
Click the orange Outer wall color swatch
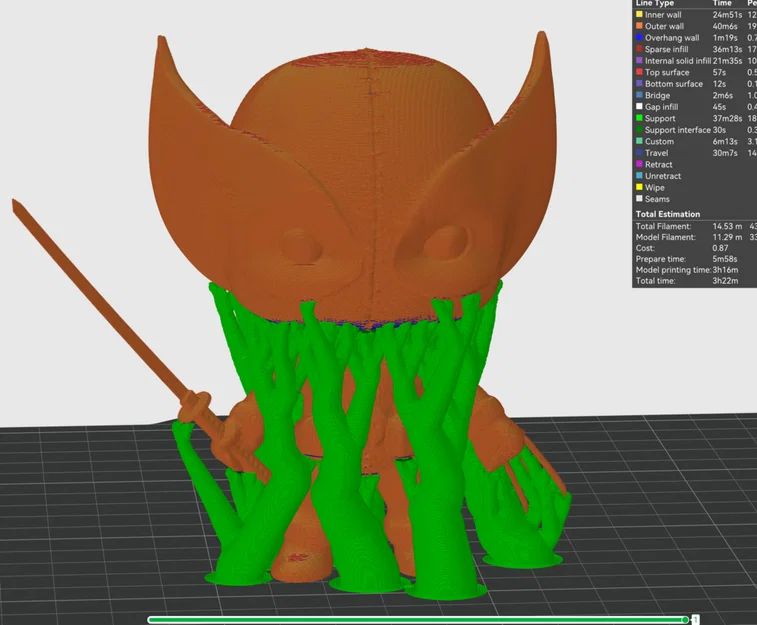point(639,26)
